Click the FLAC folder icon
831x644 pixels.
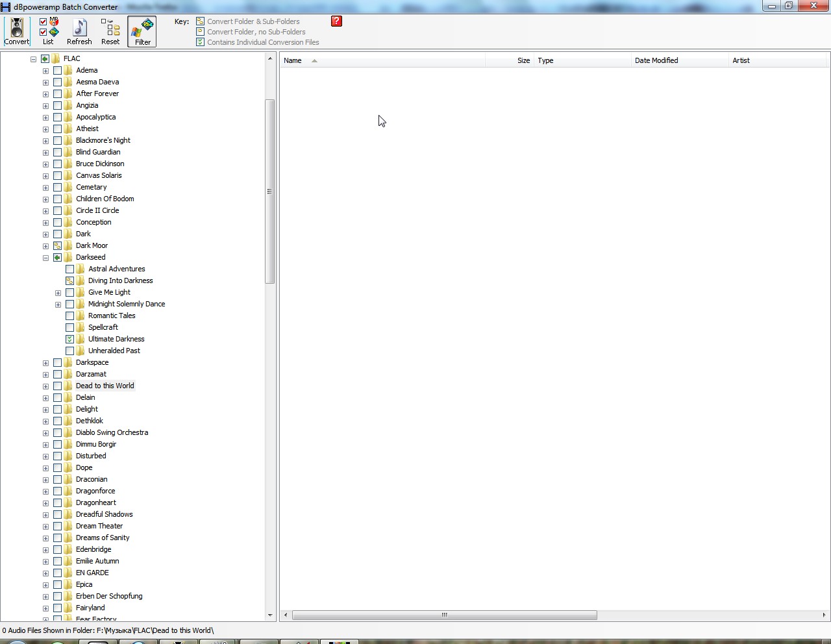click(56, 58)
